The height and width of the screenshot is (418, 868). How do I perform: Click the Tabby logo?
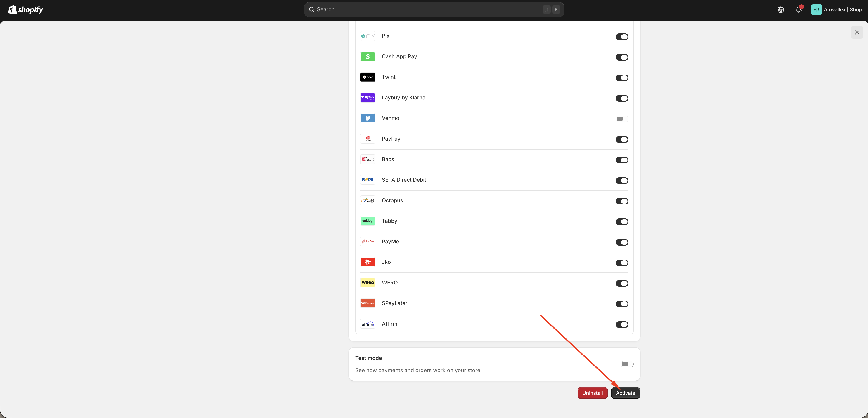point(368,221)
